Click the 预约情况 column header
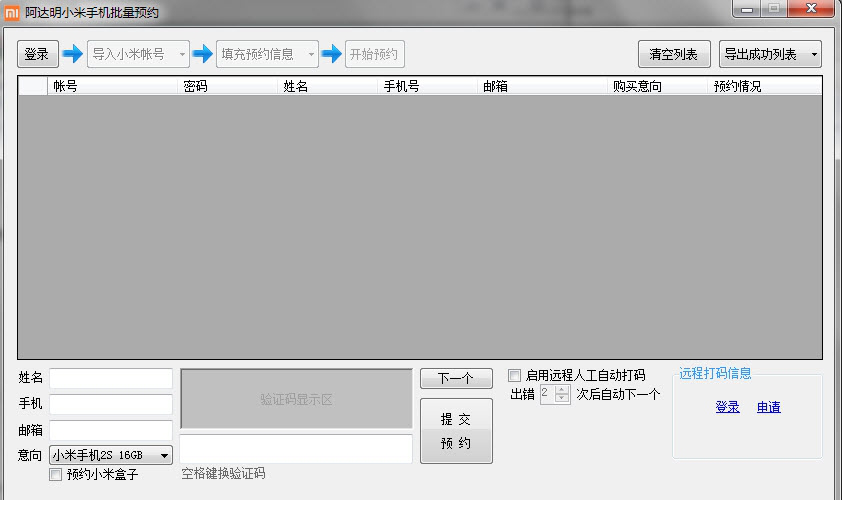Screen dimensions: 842x520 click(764, 86)
